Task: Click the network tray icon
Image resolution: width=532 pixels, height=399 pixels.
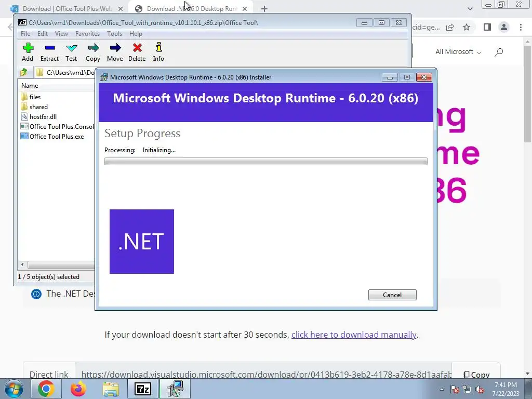Action: 467,389
